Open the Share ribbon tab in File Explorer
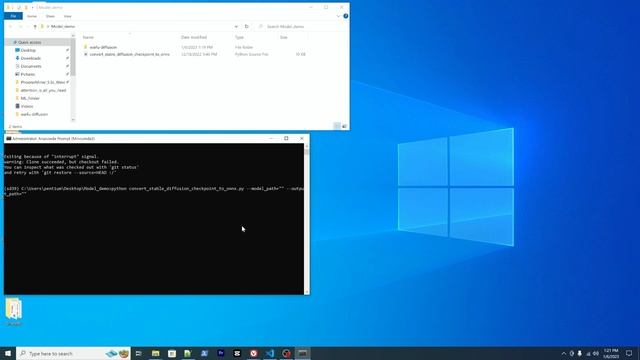The height and width of the screenshot is (360, 640). (50, 16)
